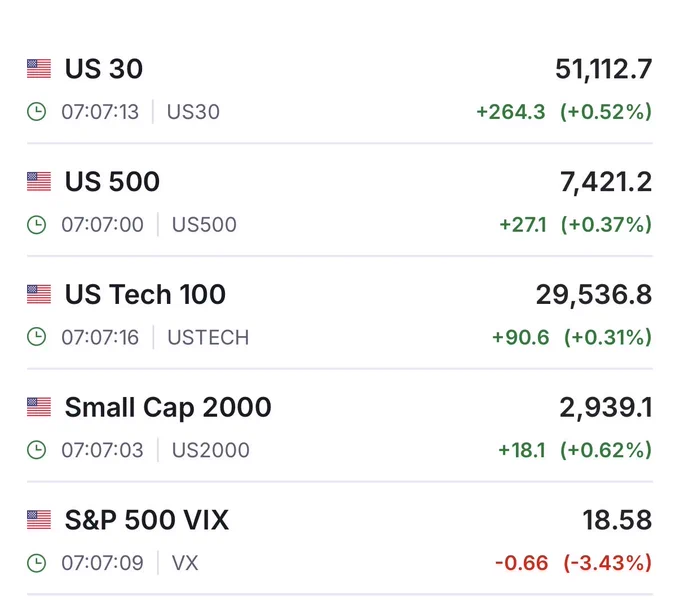Click the clock icon under S&P 500 VIX
Screen dimensions: 680x609
point(36,563)
